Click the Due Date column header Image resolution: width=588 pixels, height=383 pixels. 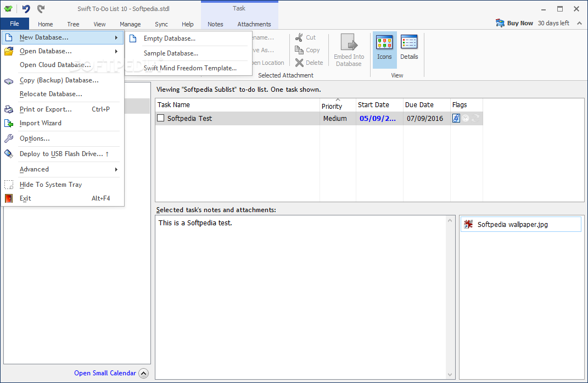427,105
